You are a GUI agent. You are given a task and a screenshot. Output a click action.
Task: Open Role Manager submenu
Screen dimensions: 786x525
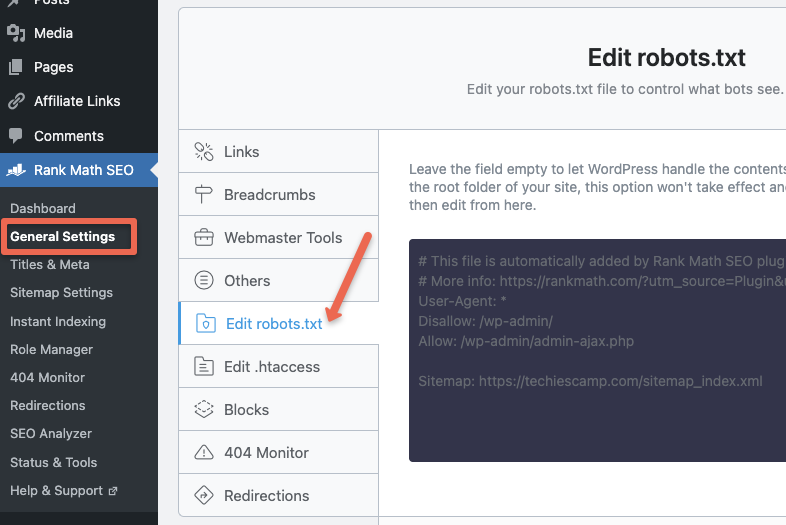[51, 349]
